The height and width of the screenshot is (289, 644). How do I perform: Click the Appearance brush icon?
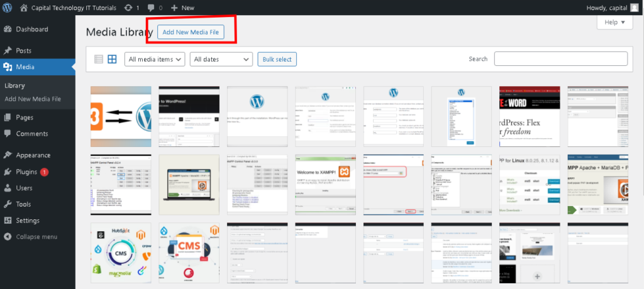(8, 155)
